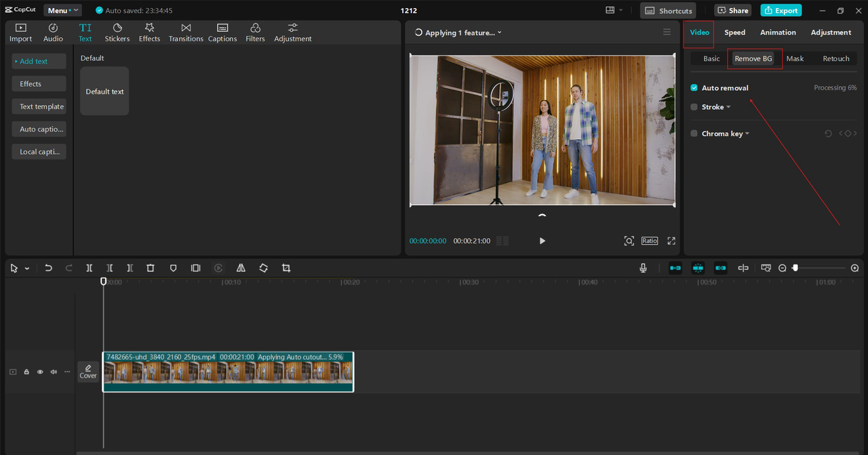Switch to the Animation tab
The image size is (868, 455).
click(778, 33)
